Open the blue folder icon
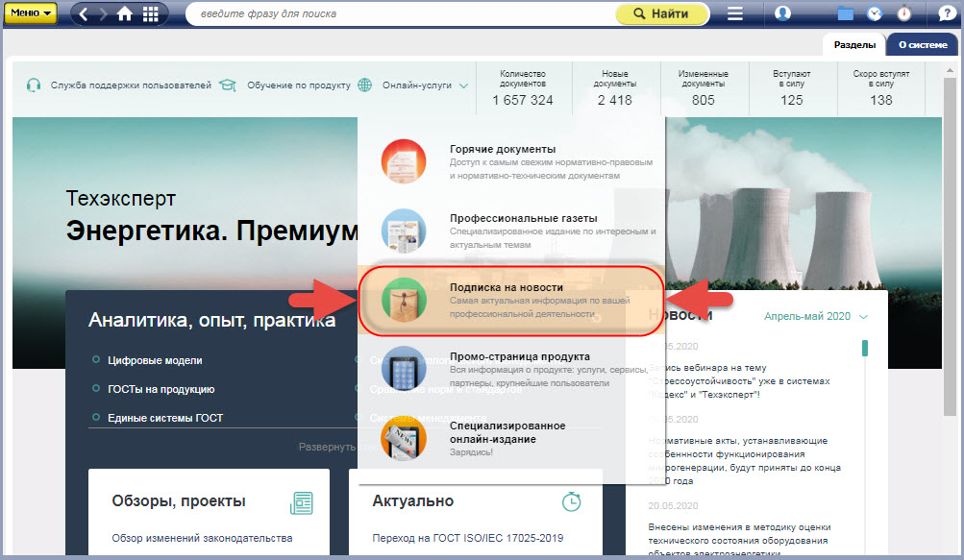This screenshot has width=964, height=560. click(846, 13)
